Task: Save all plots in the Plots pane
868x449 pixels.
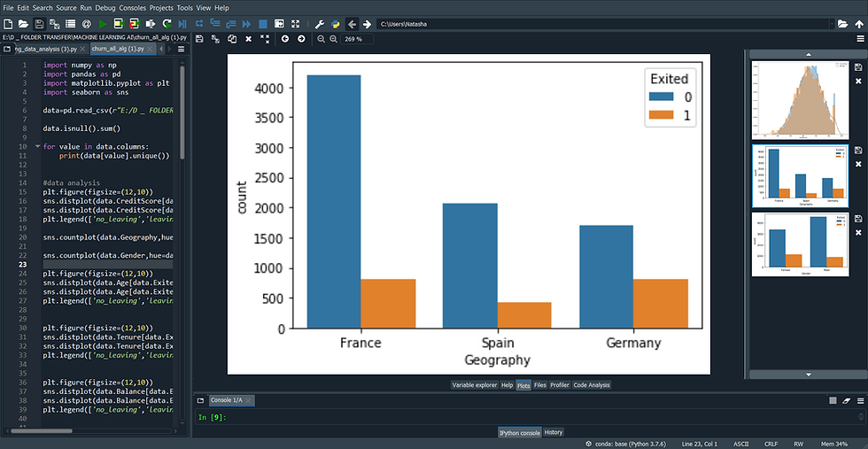Action: point(216,39)
